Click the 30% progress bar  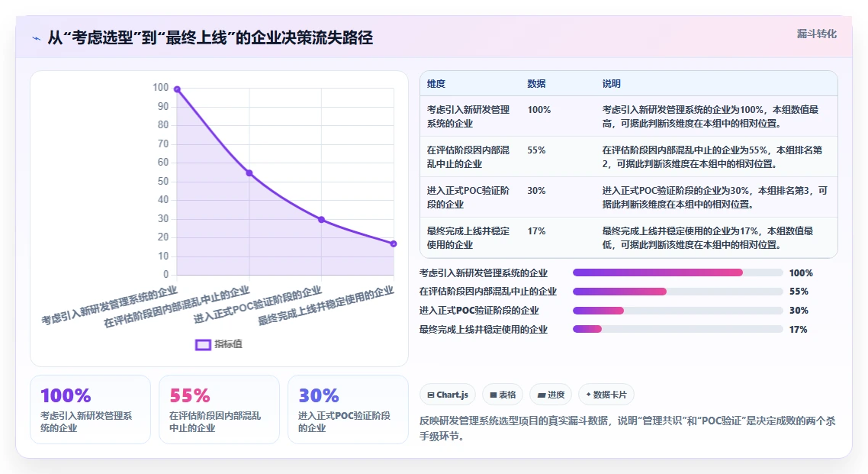pos(677,311)
